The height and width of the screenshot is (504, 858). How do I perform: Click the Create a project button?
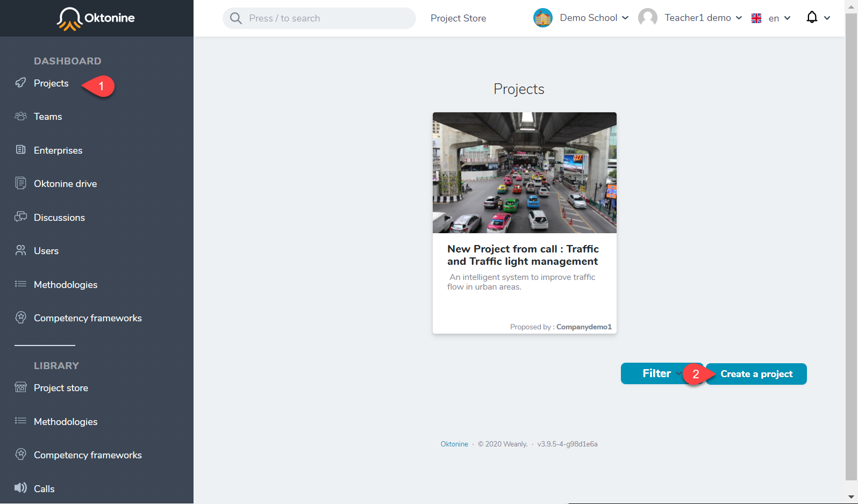pos(756,374)
